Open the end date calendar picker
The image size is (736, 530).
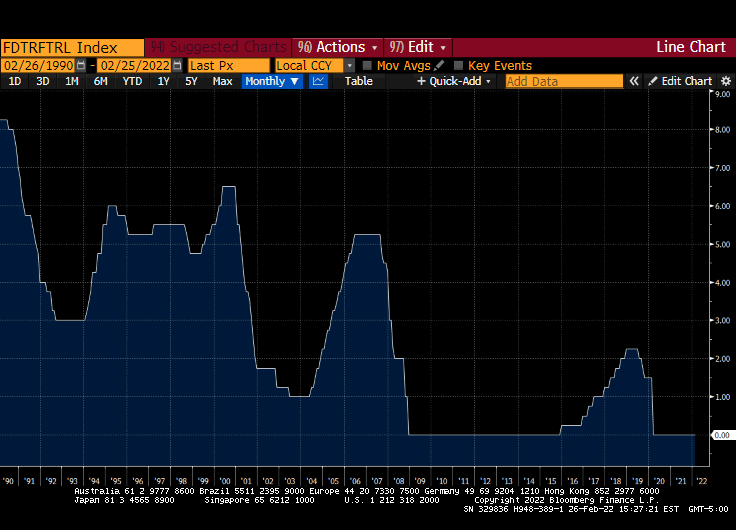pyautogui.click(x=179, y=65)
